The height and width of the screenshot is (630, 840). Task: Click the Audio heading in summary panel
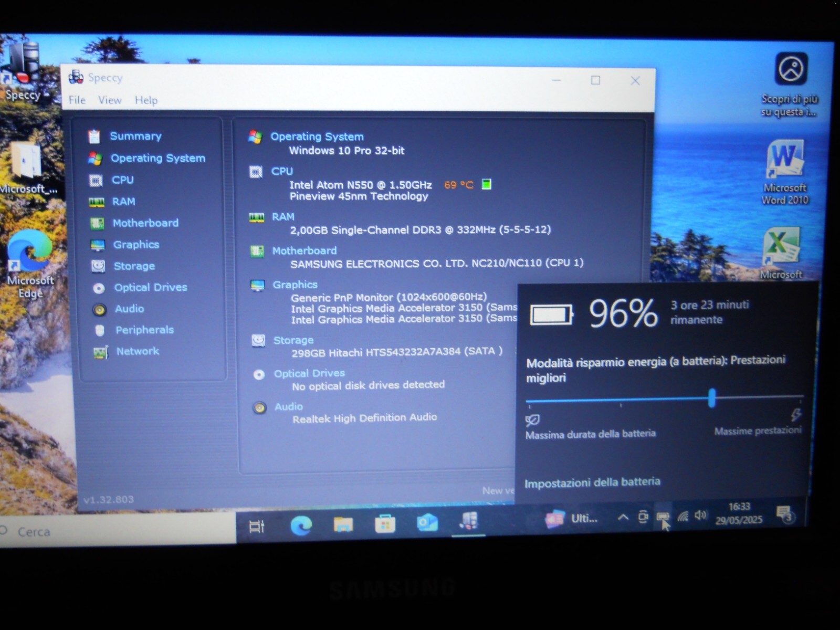[x=289, y=406]
